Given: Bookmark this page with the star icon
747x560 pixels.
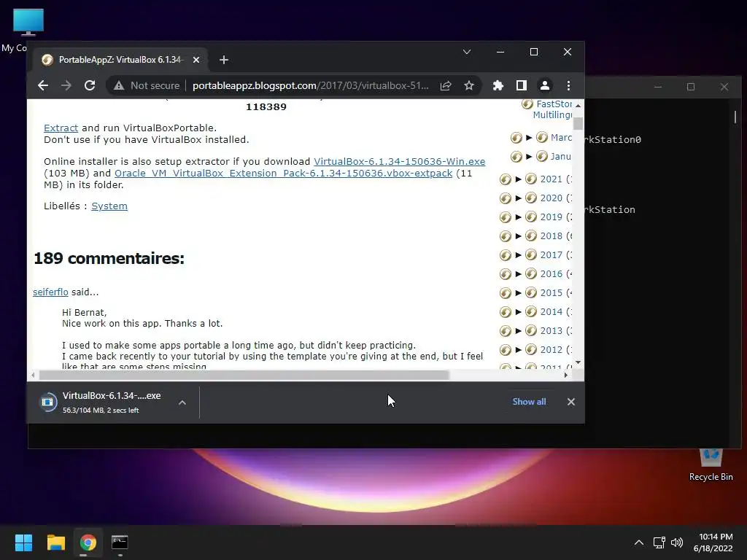Looking at the screenshot, I should 469,86.
